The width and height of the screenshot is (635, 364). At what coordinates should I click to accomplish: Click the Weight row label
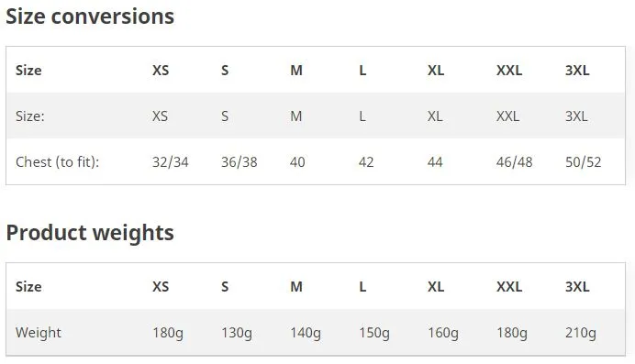tap(39, 333)
